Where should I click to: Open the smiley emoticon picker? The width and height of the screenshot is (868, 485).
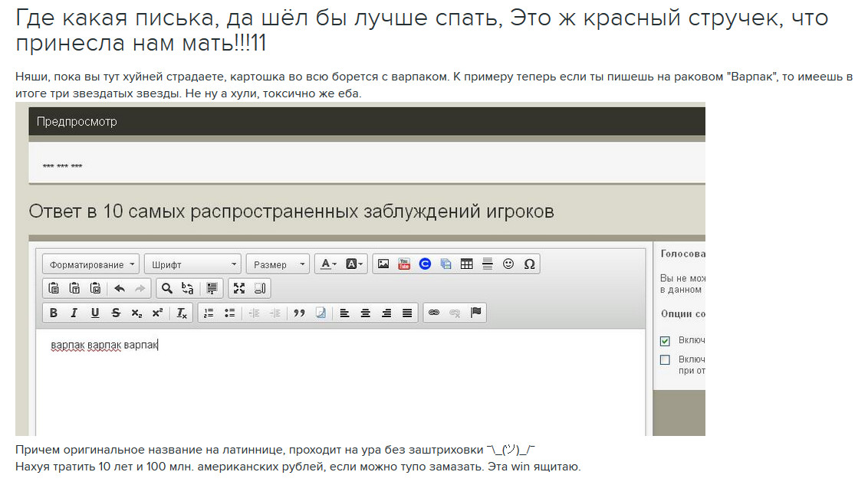[x=508, y=264]
